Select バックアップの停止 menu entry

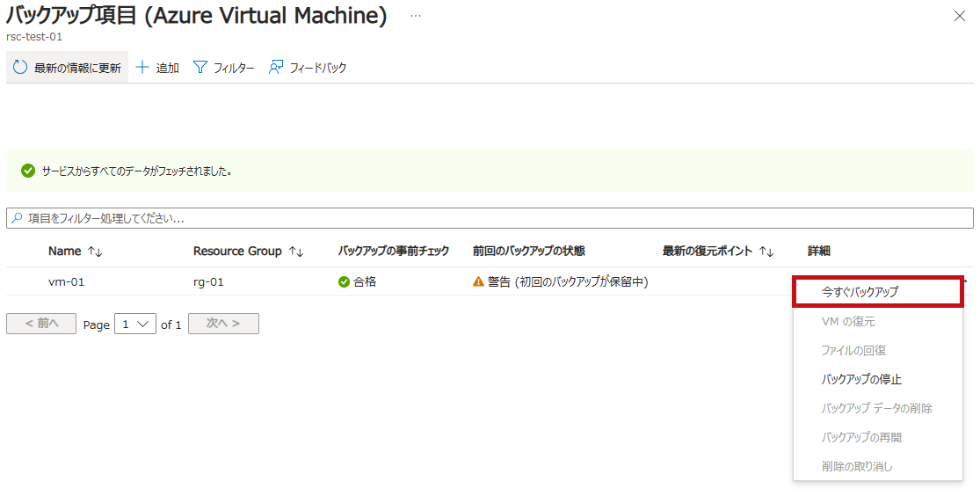coord(877,379)
